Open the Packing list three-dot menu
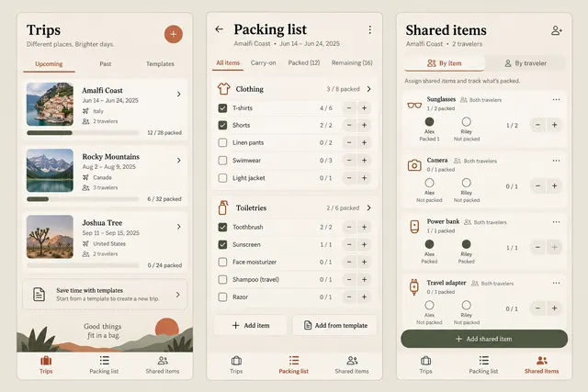588x392 pixels. pos(370,29)
